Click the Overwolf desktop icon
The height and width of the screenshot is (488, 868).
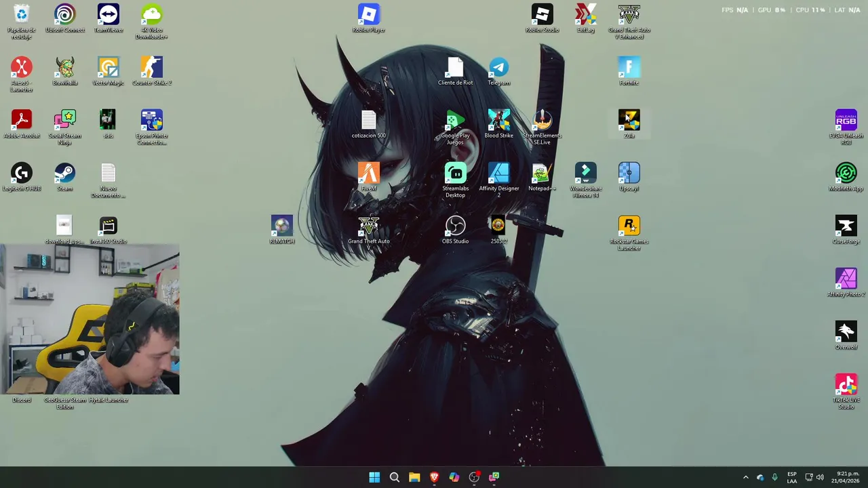coord(846,335)
